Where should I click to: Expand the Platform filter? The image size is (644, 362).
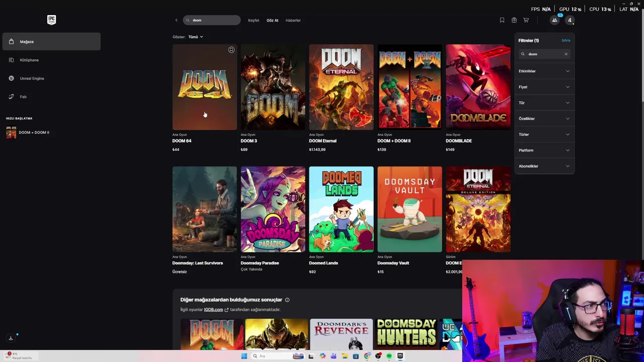tap(544, 150)
